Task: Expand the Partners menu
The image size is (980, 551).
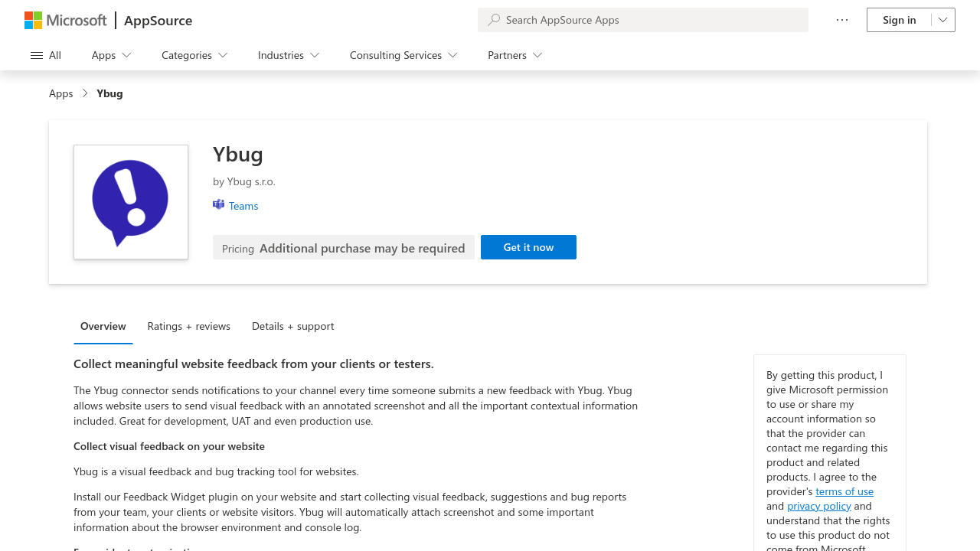Action: (x=515, y=55)
